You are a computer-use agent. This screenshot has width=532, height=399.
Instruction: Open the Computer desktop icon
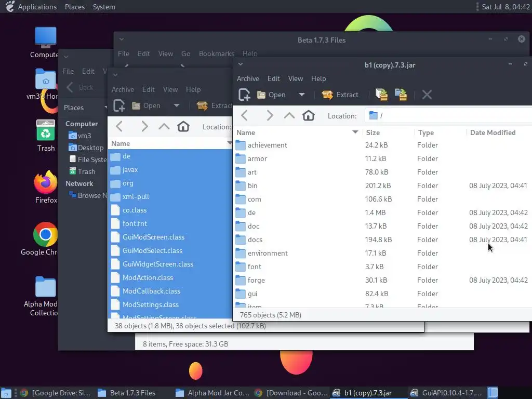click(46, 43)
